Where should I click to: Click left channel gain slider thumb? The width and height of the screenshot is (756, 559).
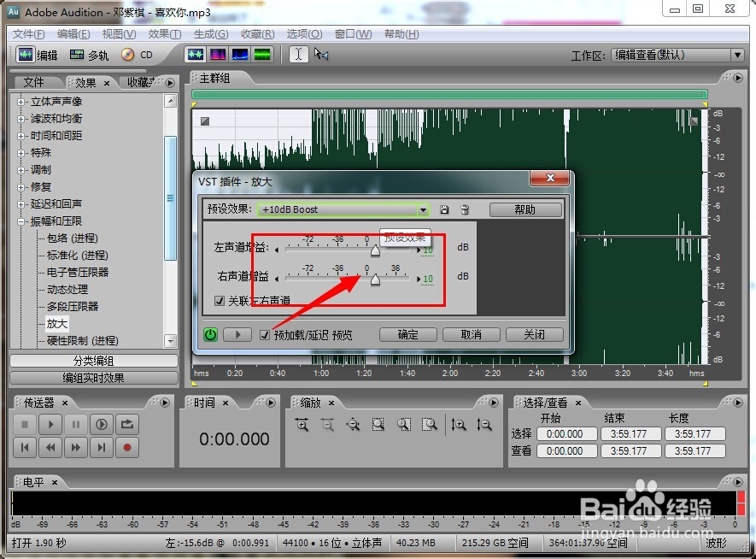click(375, 250)
